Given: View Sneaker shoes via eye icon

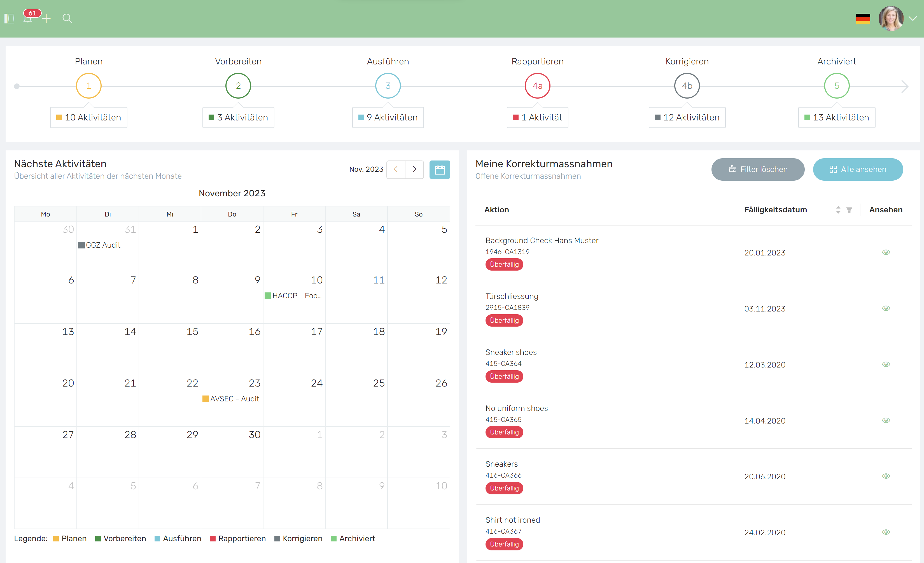Looking at the screenshot, I should pyautogui.click(x=886, y=364).
